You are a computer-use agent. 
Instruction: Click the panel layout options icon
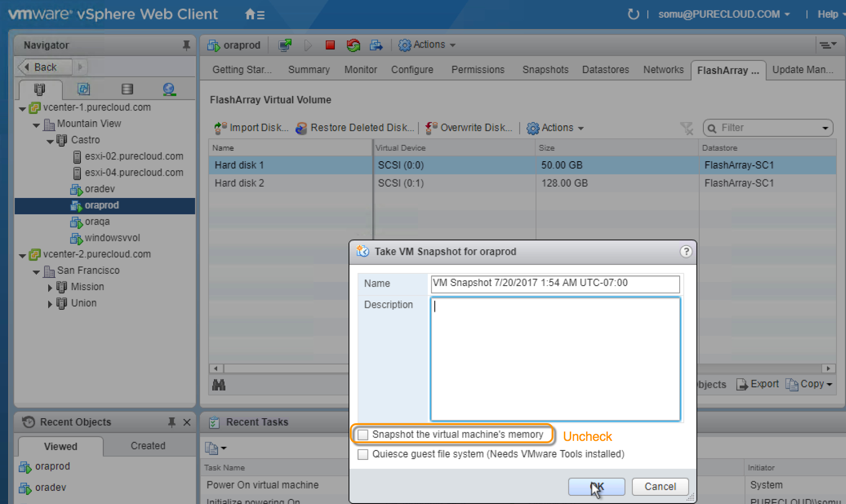click(827, 45)
